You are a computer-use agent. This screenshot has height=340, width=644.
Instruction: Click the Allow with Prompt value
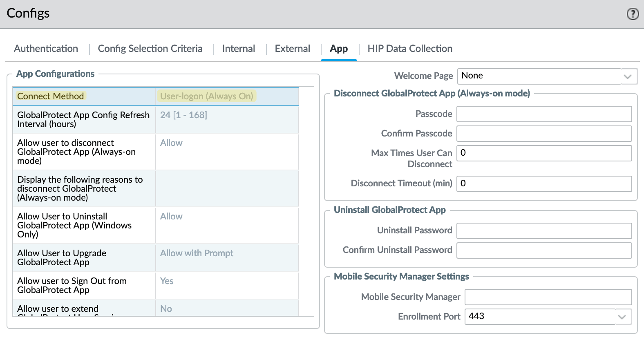pos(197,253)
